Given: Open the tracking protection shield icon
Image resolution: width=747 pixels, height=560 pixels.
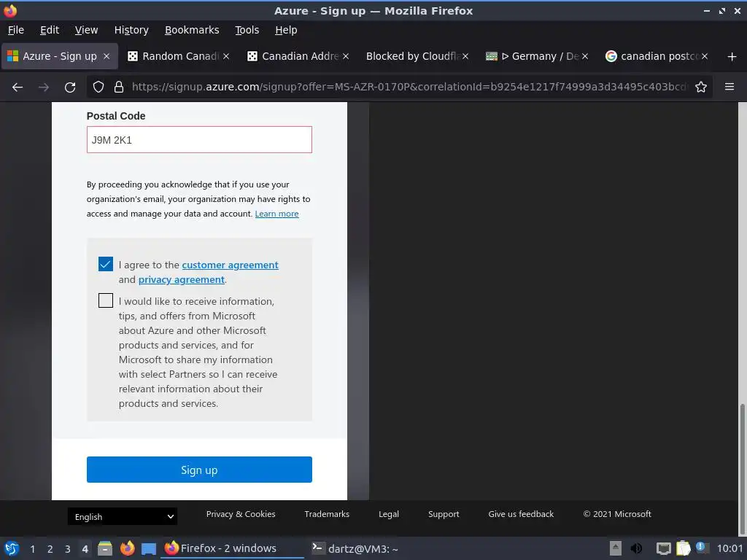Looking at the screenshot, I should tap(98, 87).
